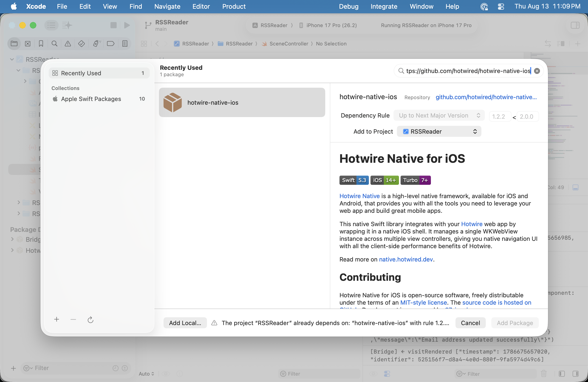Toggle the navigator sidebar list icon
Screen dimensions: 588x382
51,25
